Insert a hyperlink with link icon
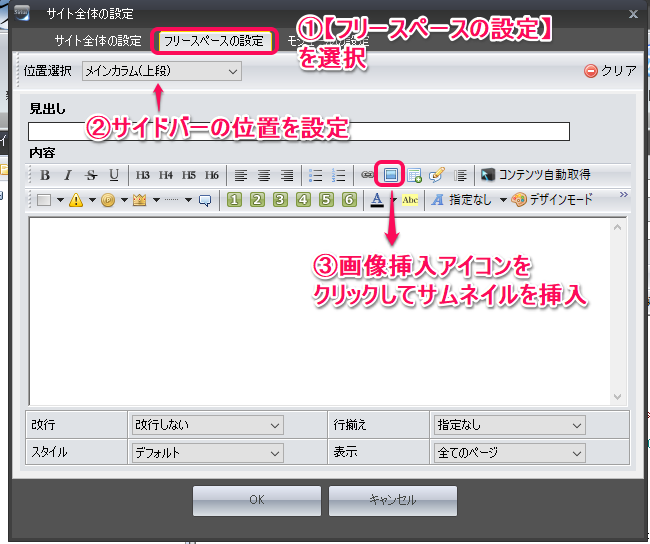The width and height of the screenshot is (650, 544). click(367, 175)
